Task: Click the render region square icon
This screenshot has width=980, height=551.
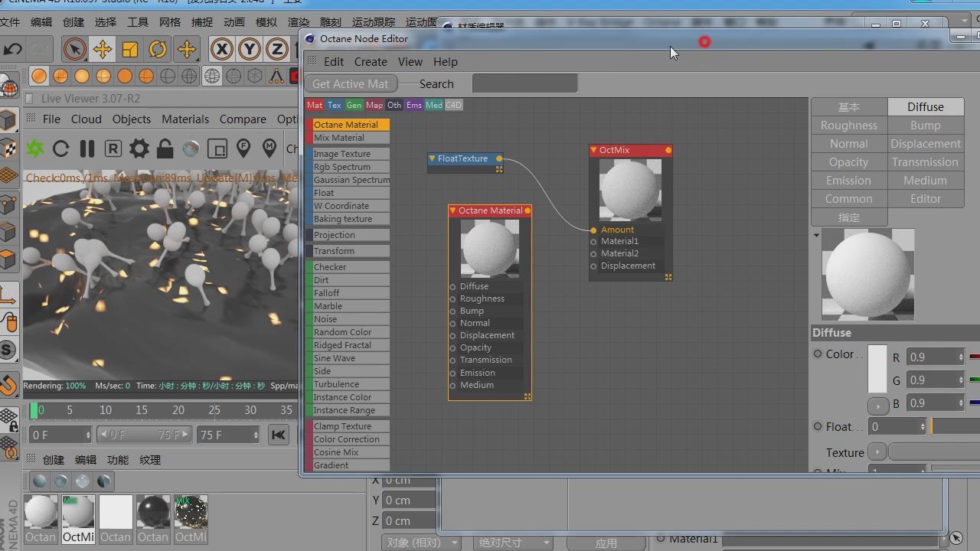Action: 217,148
